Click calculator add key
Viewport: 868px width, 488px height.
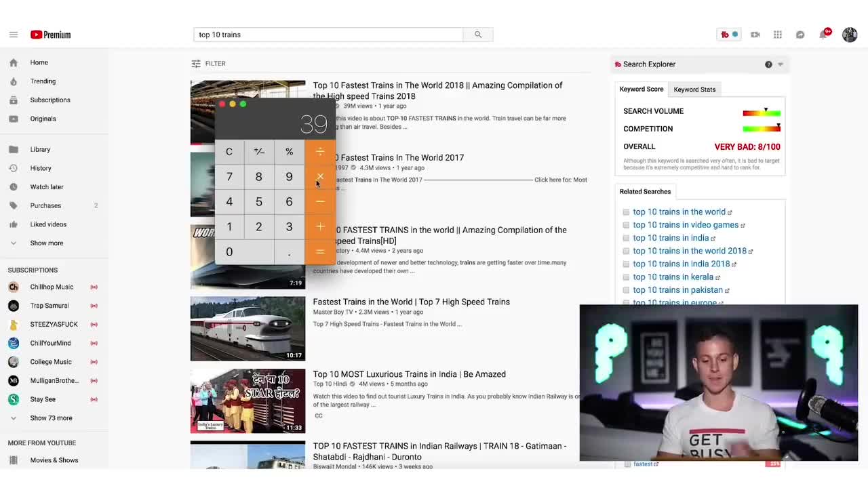click(x=320, y=227)
